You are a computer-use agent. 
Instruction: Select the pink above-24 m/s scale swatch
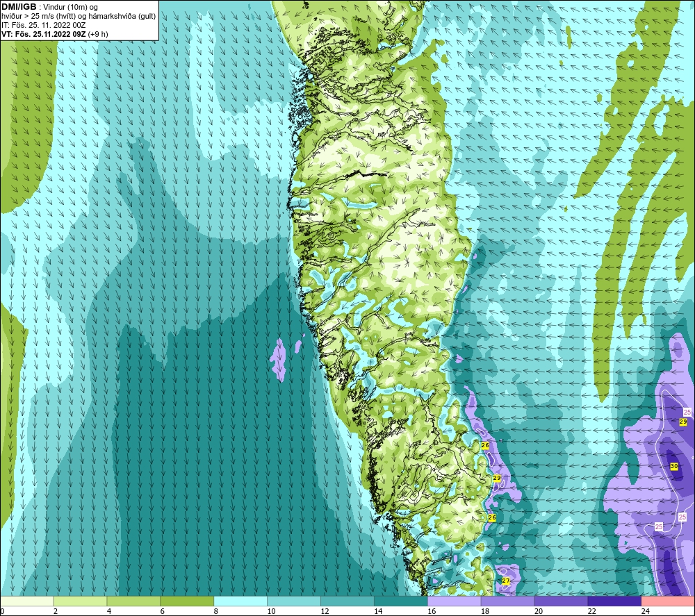point(668,601)
